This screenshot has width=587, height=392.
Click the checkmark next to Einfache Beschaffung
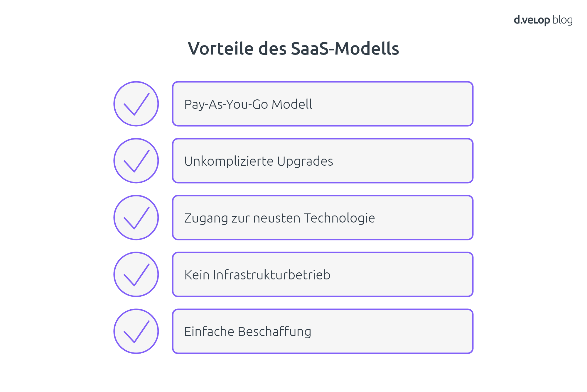point(136,331)
